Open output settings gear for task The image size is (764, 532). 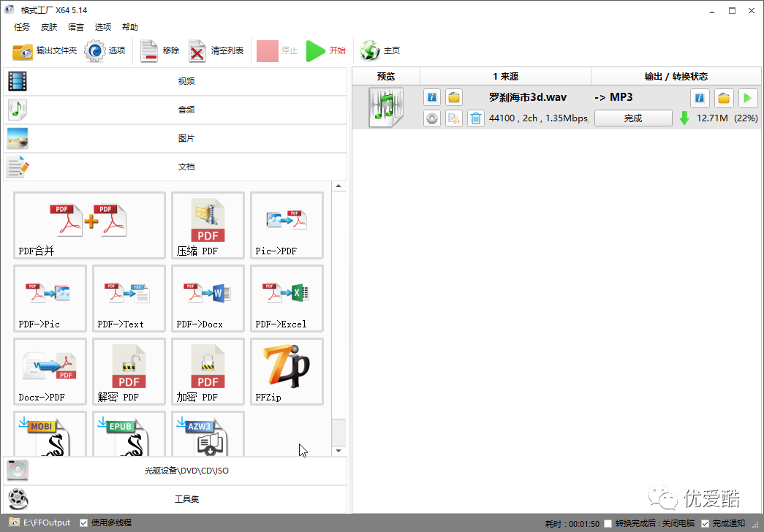[x=431, y=118]
